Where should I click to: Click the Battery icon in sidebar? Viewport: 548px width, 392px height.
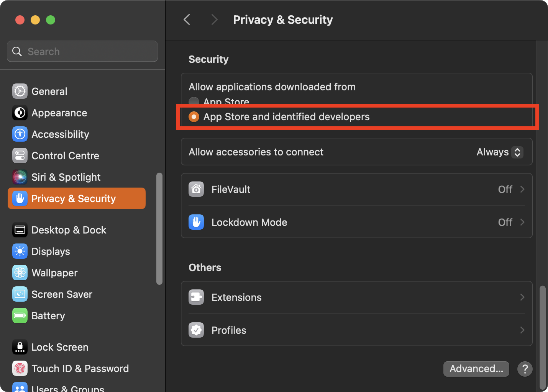[x=20, y=315]
